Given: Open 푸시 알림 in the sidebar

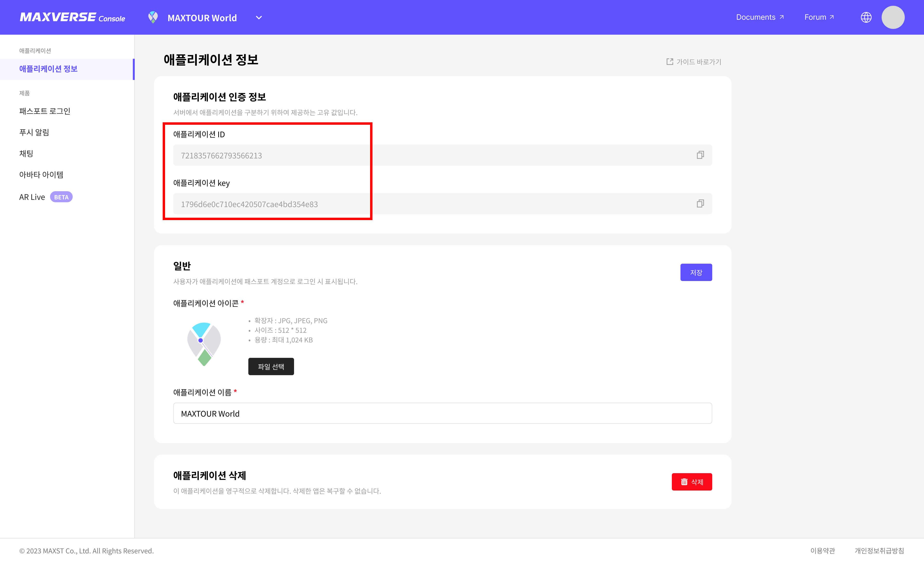Looking at the screenshot, I should pyautogui.click(x=34, y=132).
